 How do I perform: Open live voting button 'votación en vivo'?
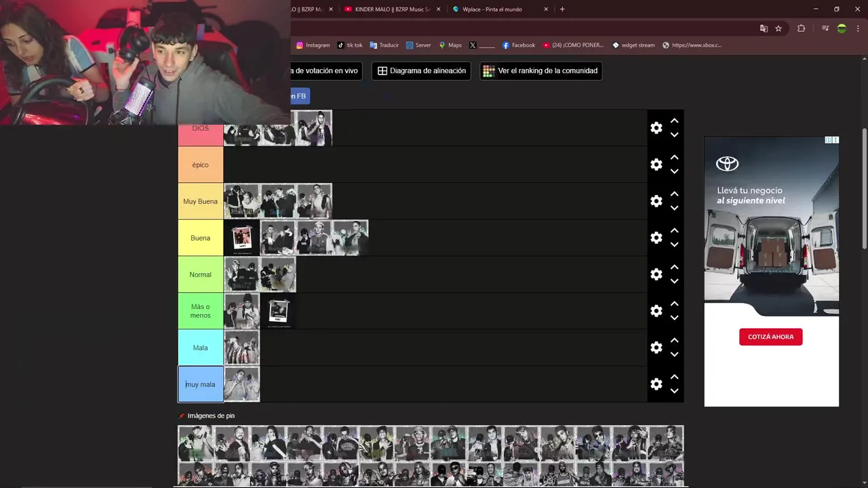click(325, 70)
